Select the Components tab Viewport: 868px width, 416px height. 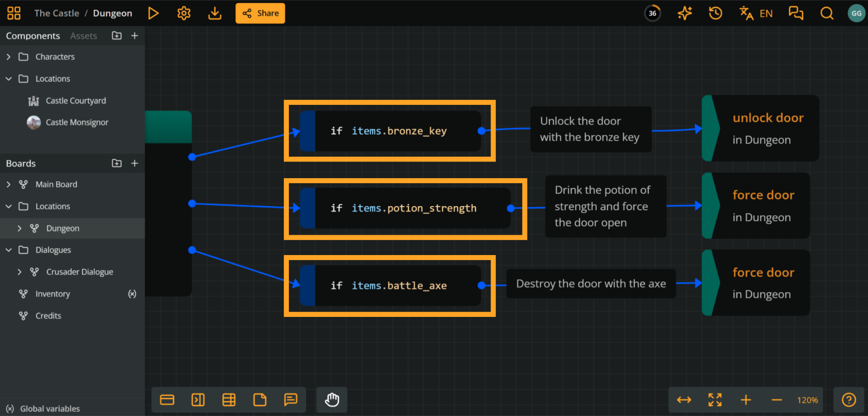coord(33,36)
